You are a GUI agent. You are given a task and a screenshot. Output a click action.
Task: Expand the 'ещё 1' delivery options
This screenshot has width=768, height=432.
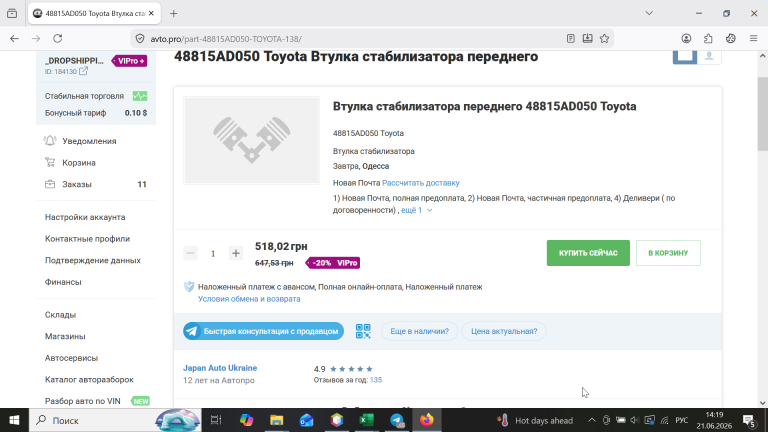(x=416, y=210)
